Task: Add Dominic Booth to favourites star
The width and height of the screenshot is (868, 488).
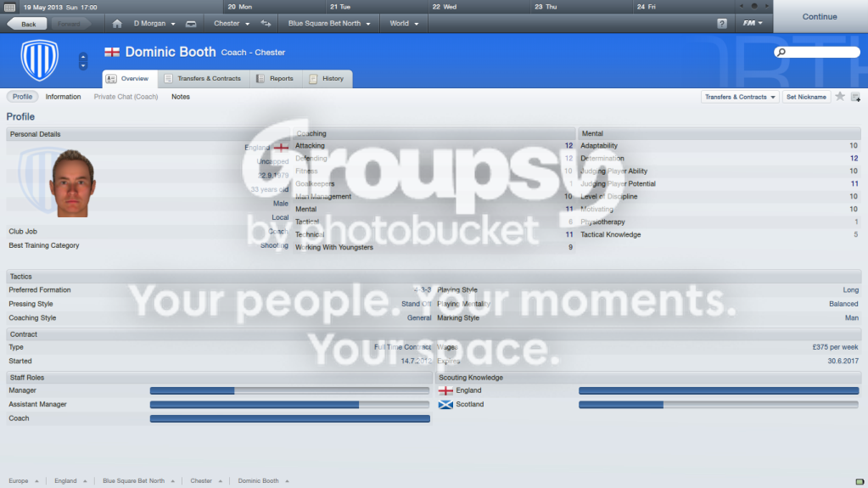Action: 840,97
